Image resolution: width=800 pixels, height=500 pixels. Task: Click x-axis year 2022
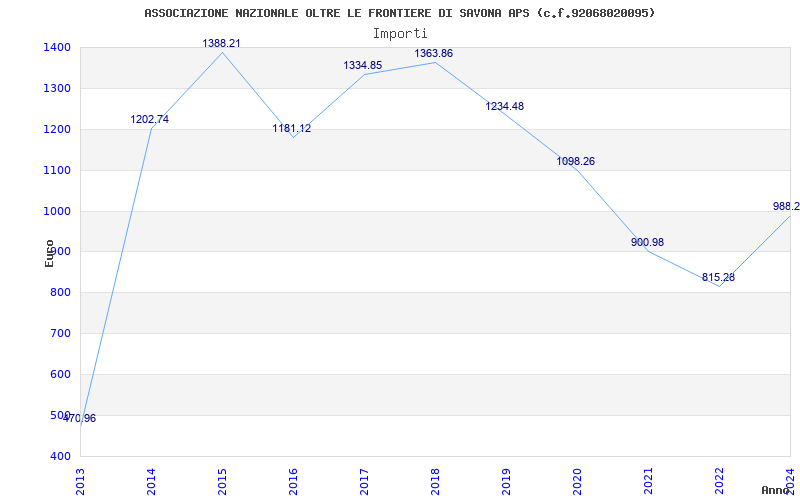coord(719,482)
